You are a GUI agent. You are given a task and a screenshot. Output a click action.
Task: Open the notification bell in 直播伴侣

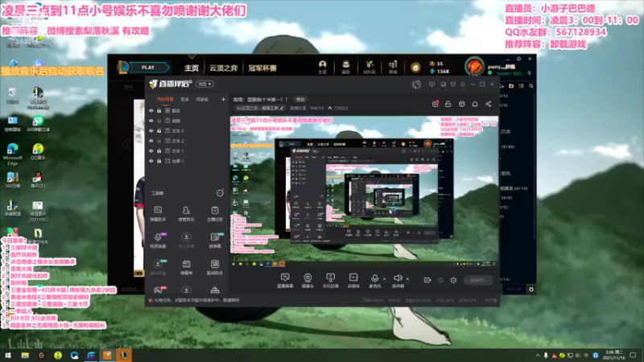(475, 104)
